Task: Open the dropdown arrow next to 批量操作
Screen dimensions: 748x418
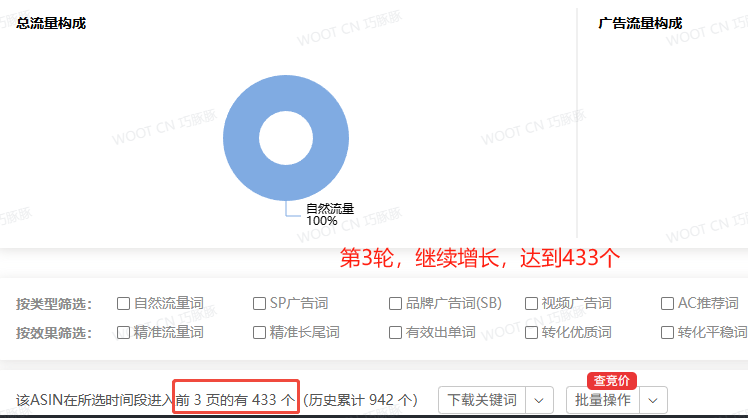Action: 653,400
